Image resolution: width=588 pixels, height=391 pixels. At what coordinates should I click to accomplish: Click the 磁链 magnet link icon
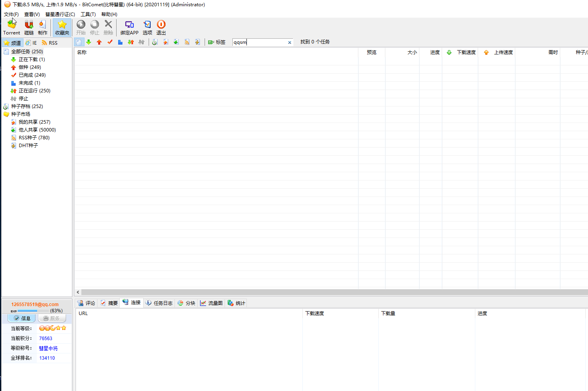pos(29,27)
